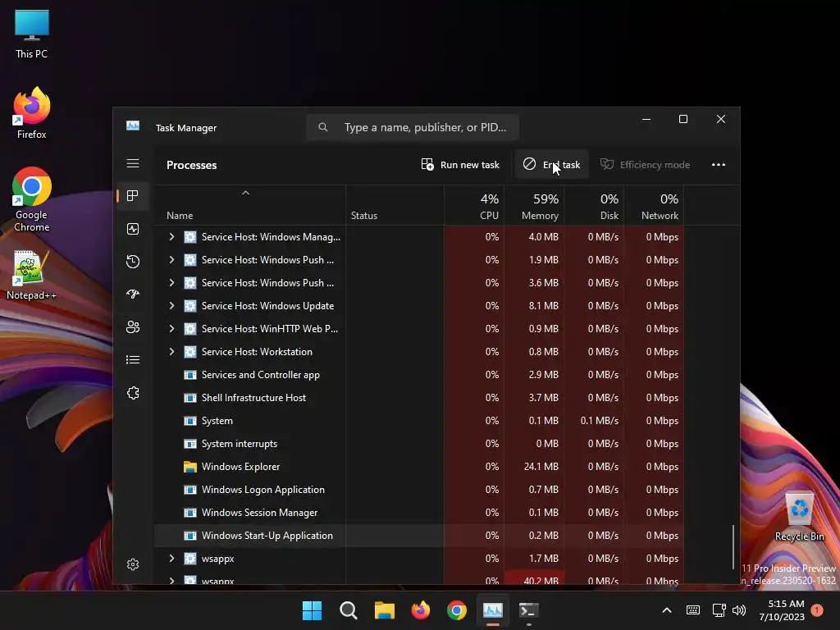The height and width of the screenshot is (630, 840).
Task: Click the 24.1 MB memory cell
Action: point(534,467)
